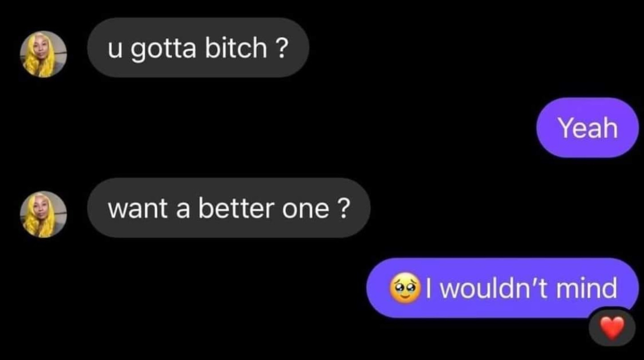This screenshot has height=360, width=644.
Task: Select the "want a better one ?" message bubble
Action: pyautogui.click(x=229, y=208)
